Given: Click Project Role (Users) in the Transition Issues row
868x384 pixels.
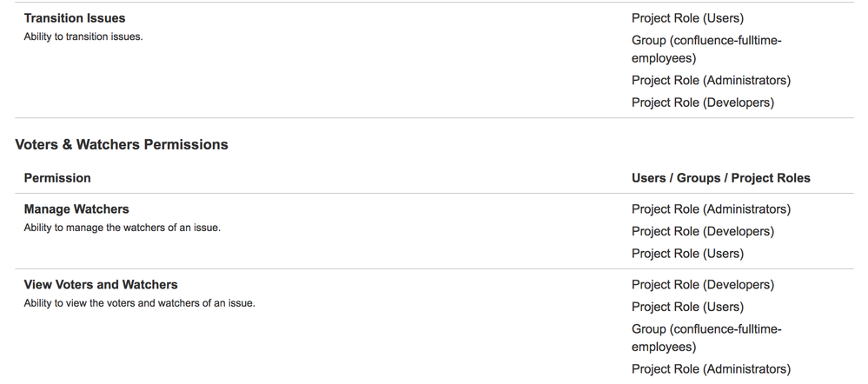Looking at the screenshot, I should 687,18.
